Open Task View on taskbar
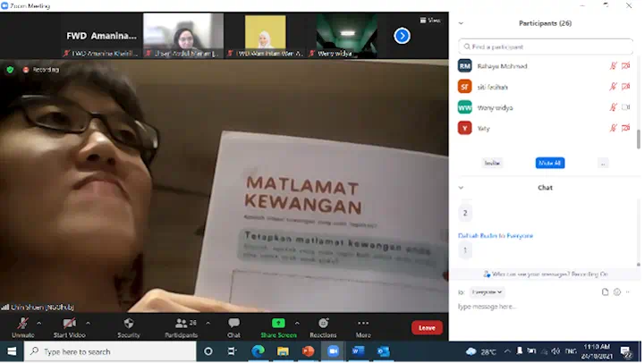Image resolution: width=644 pixels, height=363 pixels. [232, 351]
